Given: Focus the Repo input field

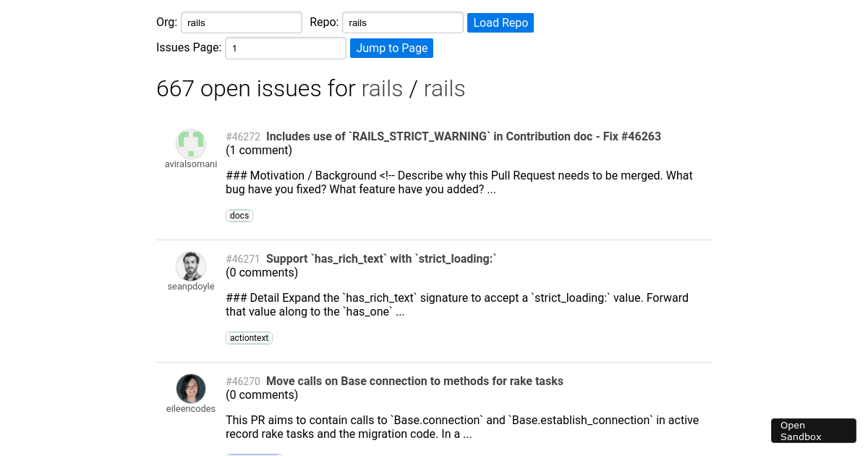Looking at the screenshot, I should pyautogui.click(x=402, y=22).
